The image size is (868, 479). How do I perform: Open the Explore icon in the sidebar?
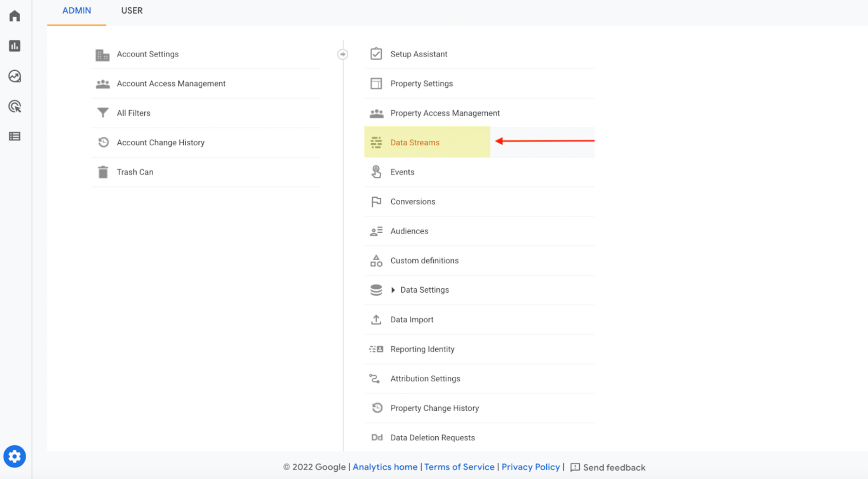pyautogui.click(x=15, y=76)
